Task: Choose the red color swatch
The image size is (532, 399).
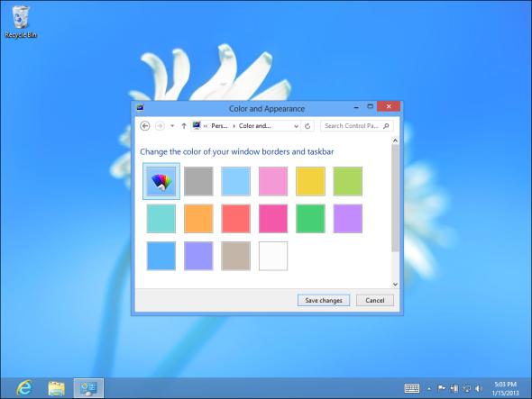Action: point(236,219)
